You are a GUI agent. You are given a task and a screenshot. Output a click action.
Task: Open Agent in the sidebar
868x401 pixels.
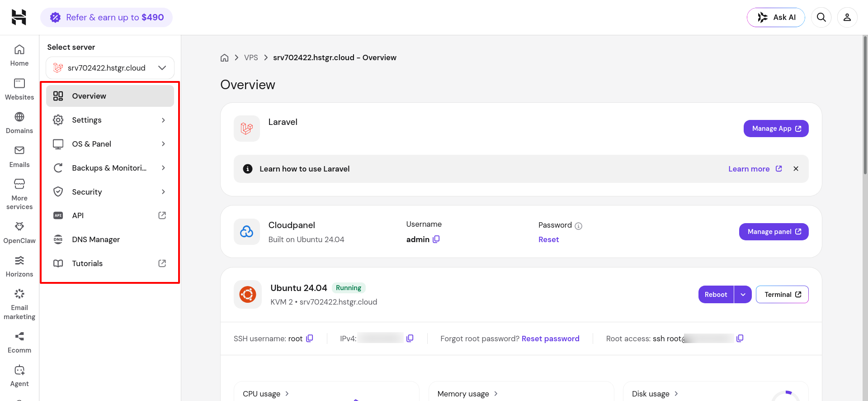tap(19, 376)
